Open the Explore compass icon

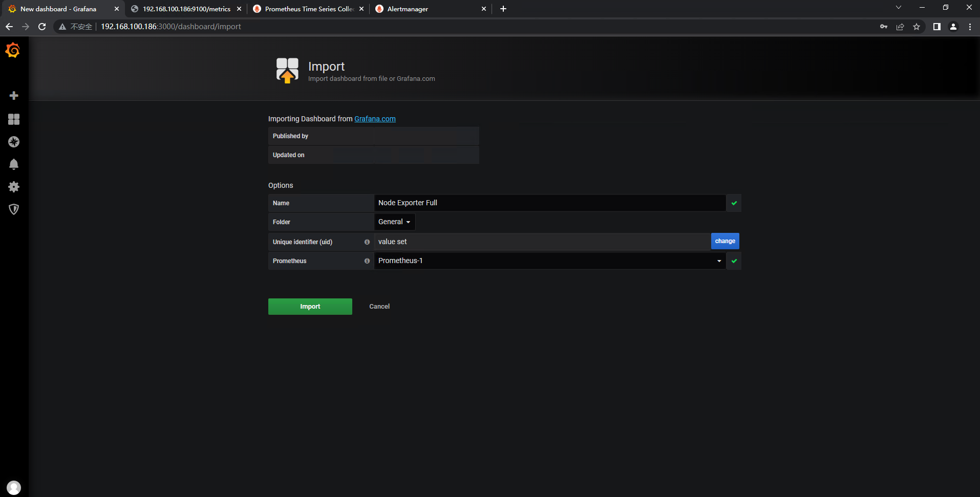14,142
